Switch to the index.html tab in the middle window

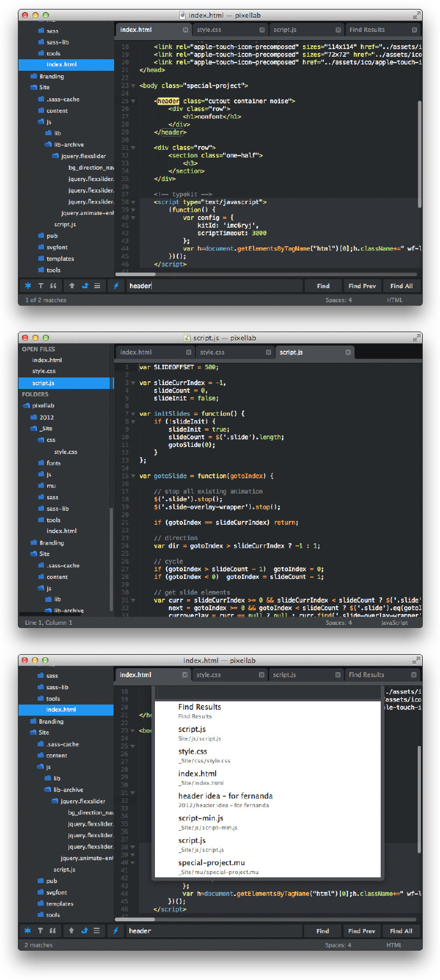click(136, 353)
